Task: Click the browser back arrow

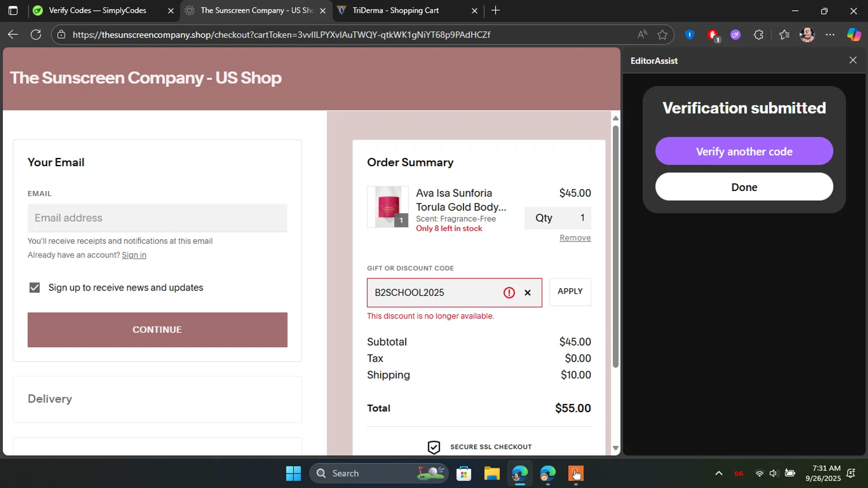Action: click(x=13, y=35)
